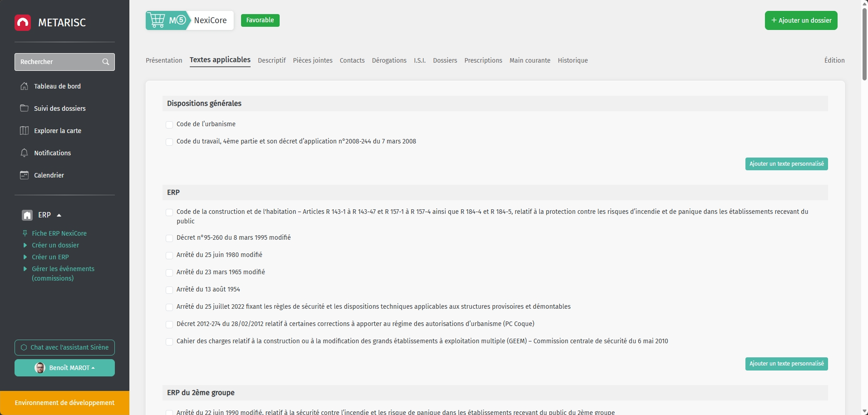
Task: Switch to the Descriptif tab
Action: 272,60
